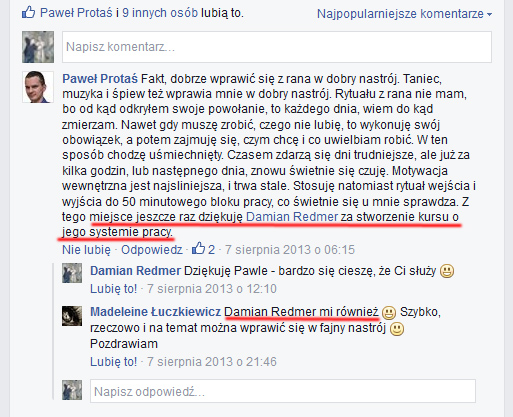Open timestamp "7 sierpnia 2013 o 06:15"

click(x=290, y=250)
